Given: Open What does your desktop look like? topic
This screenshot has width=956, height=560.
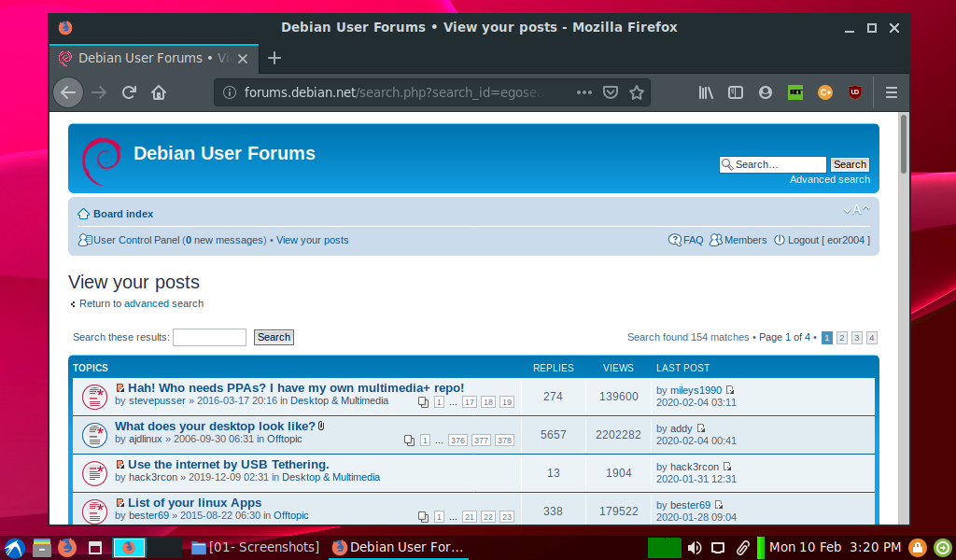Looking at the screenshot, I should pyautogui.click(x=215, y=427).
